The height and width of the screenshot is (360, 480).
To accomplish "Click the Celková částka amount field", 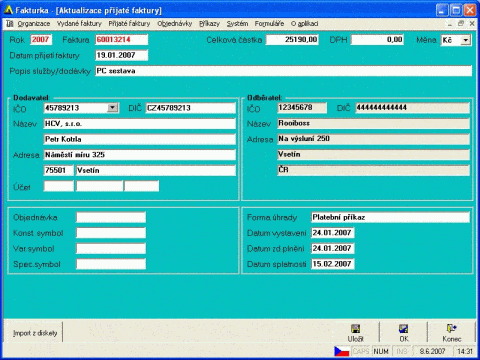I will [292, 40].
